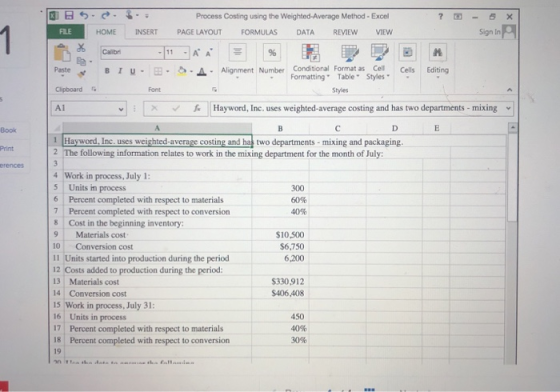Click the Undo arrow icon

click(84, 15)
